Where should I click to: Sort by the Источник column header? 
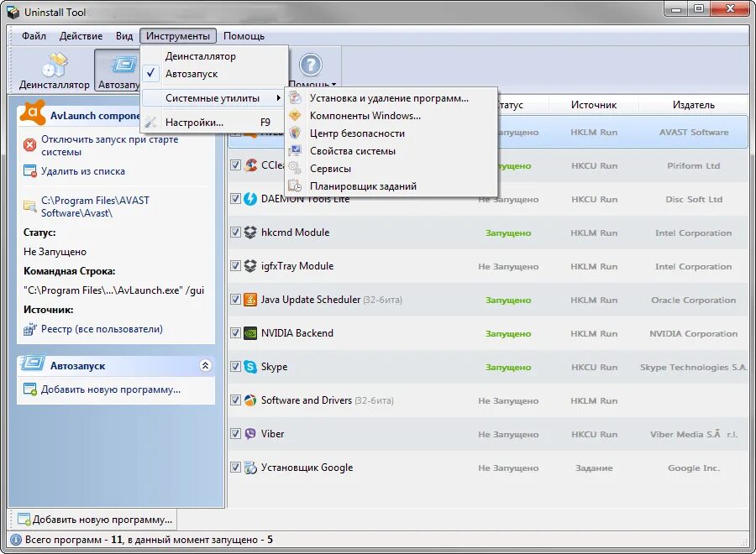point(594,105)
